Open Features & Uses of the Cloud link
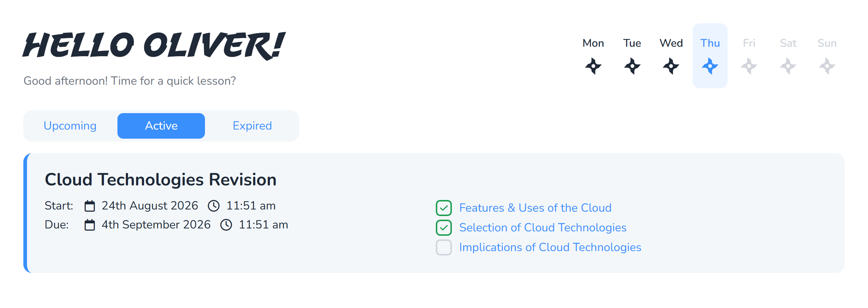This screenshot has width=868, height=308. click(535, 208)
